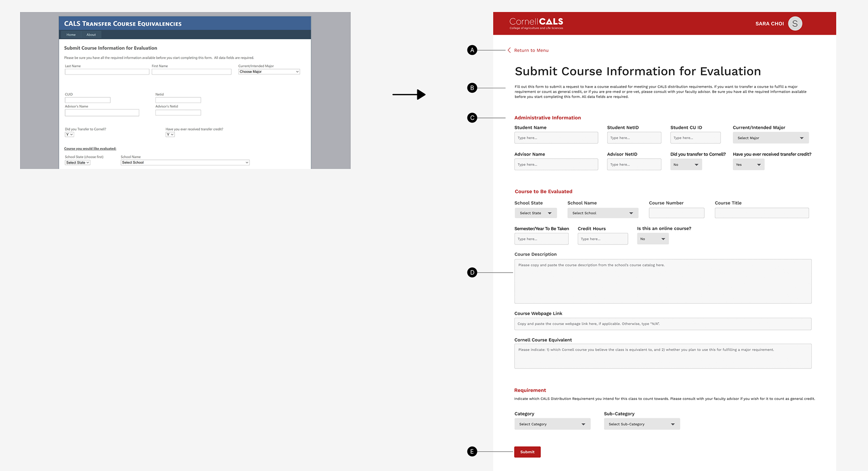Click CUID field in old form
This screenshot has width=868, height=471.
(x=87, y=100)
